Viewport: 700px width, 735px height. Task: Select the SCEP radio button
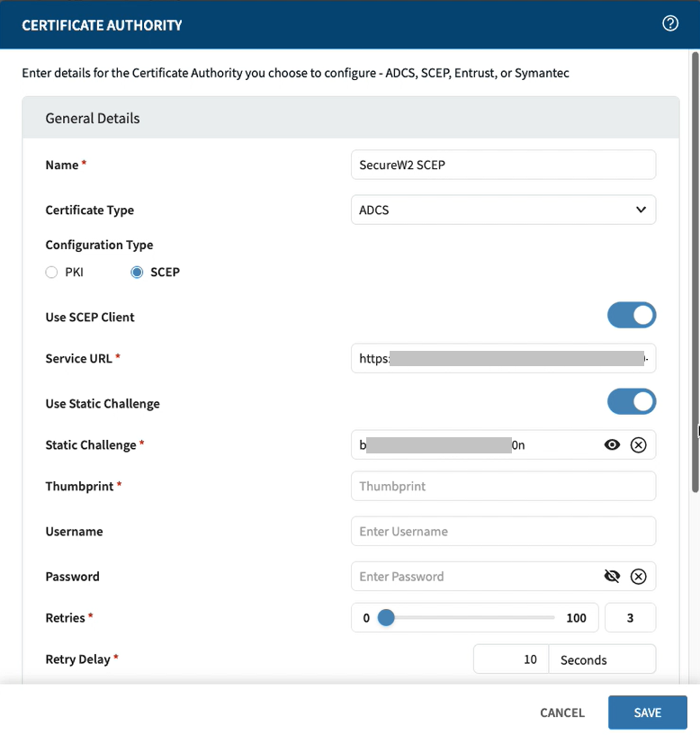[138, 272]
